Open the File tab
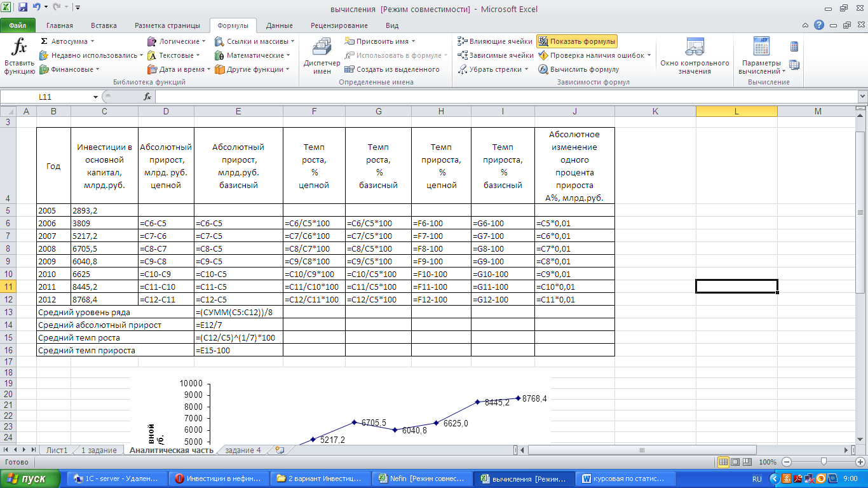 18,25
